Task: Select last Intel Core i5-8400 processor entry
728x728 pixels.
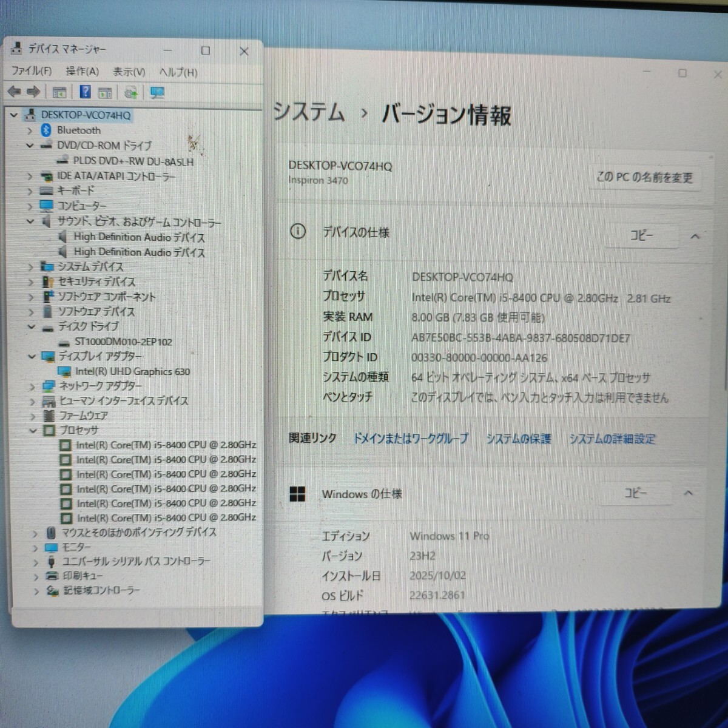Action: point(166,518)
